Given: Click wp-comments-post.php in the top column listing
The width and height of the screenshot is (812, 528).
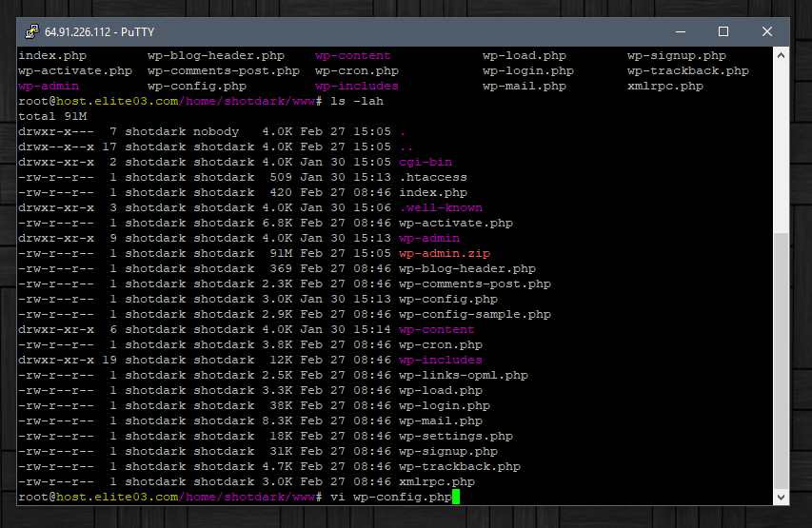Looking at the screenshot, I should click(x=224, y=71).
